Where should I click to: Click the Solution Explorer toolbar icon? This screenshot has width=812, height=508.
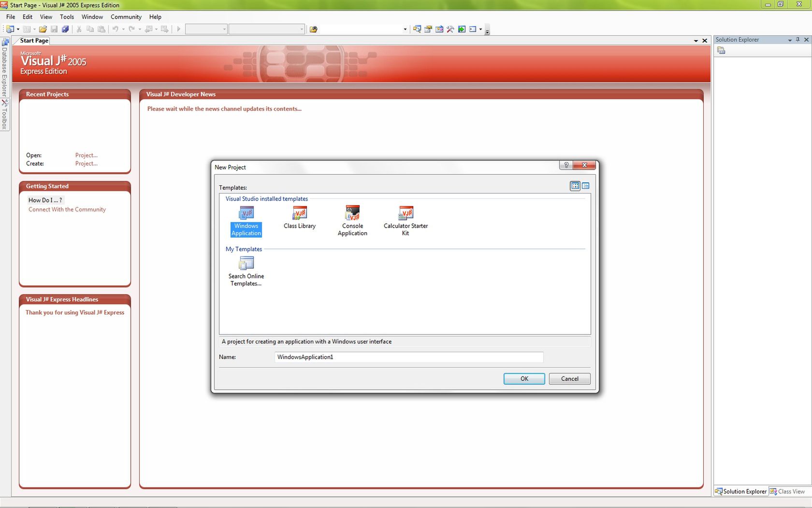[x=417, y=29]
